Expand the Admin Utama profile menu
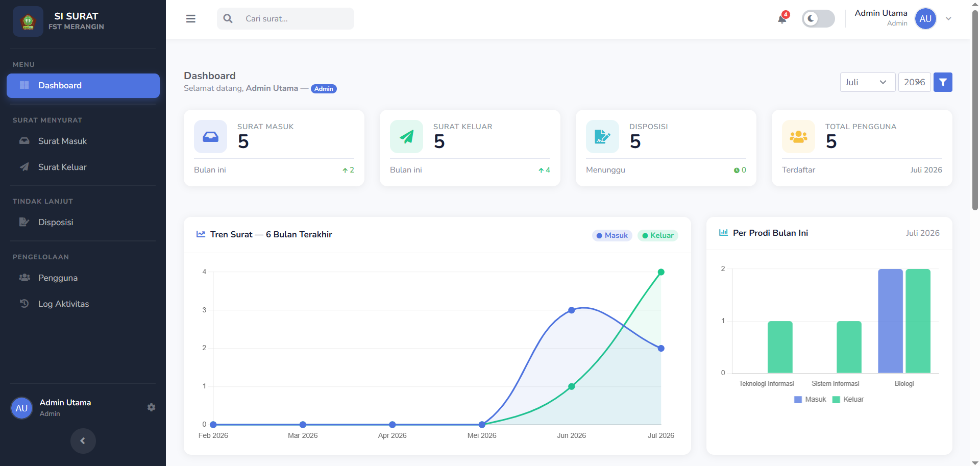 point(948,19)
